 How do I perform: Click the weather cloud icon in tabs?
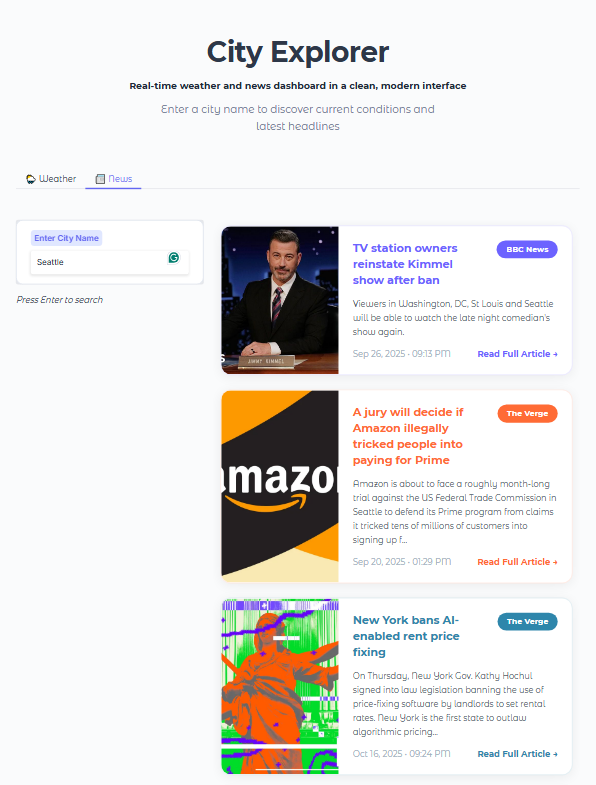coord(31,179)
